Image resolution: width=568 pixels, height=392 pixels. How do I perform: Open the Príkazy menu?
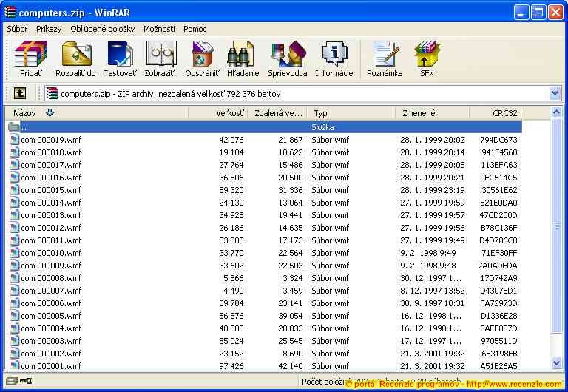tap(49, 29)
